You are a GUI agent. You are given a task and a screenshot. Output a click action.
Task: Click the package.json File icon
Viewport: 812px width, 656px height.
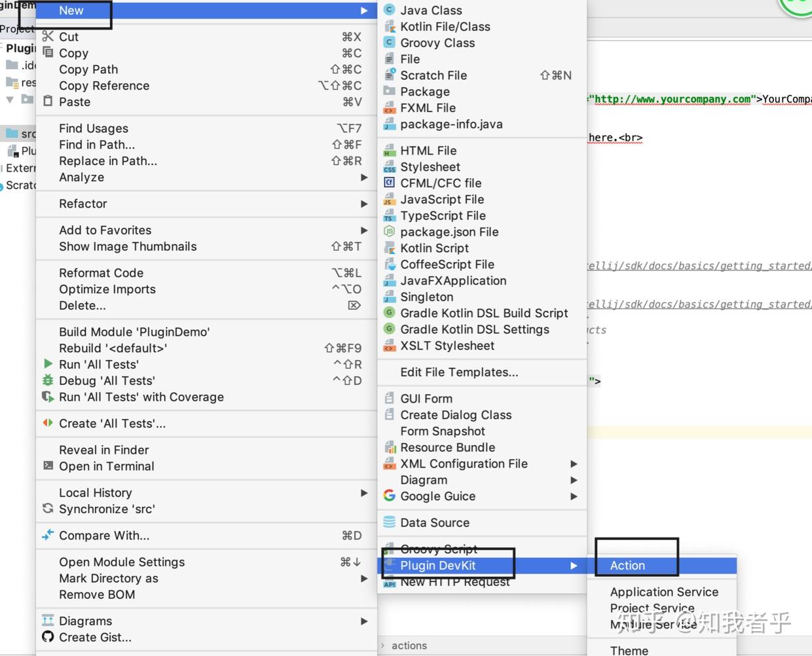pos(389,231)
